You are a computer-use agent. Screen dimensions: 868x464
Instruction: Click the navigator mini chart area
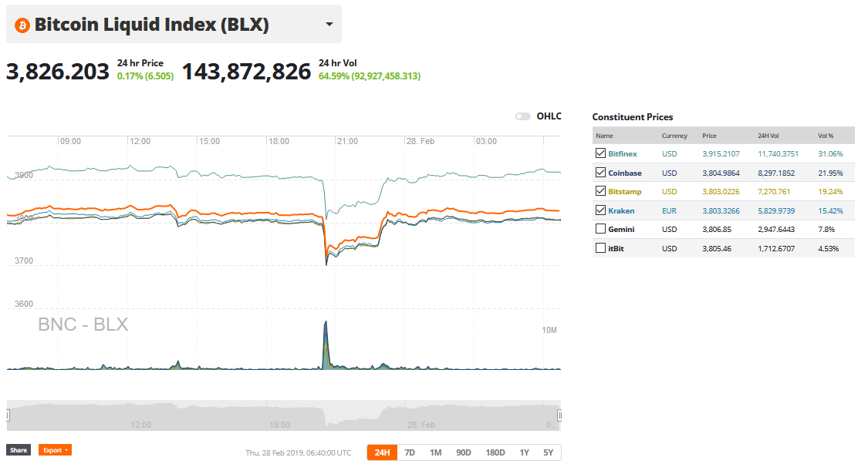coord(283,415)
